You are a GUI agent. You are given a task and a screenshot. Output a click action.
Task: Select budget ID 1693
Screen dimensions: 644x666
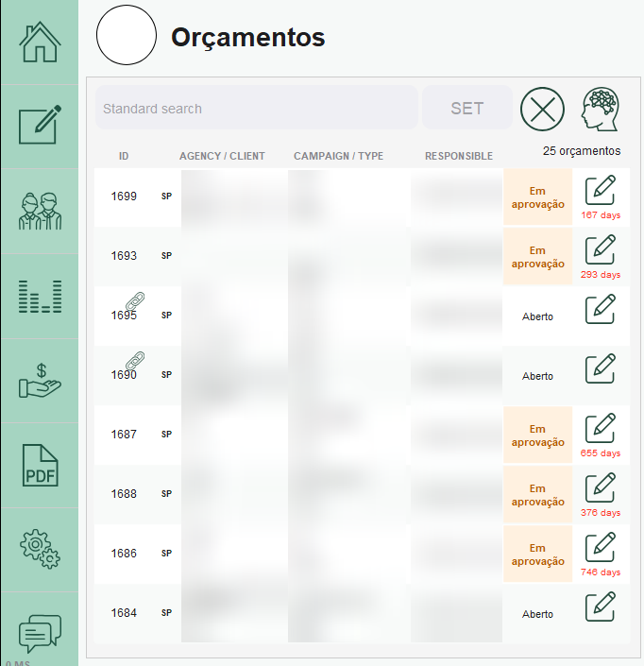124,256
